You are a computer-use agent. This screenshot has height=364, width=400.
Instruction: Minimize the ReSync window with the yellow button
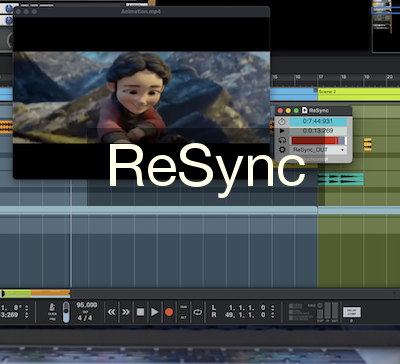(x=288, y=111)
